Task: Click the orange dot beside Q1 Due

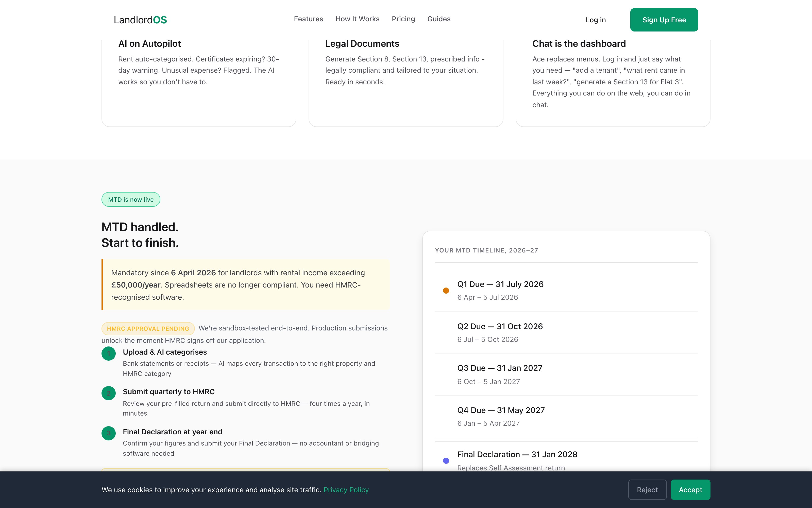Action: click(446, 291)
